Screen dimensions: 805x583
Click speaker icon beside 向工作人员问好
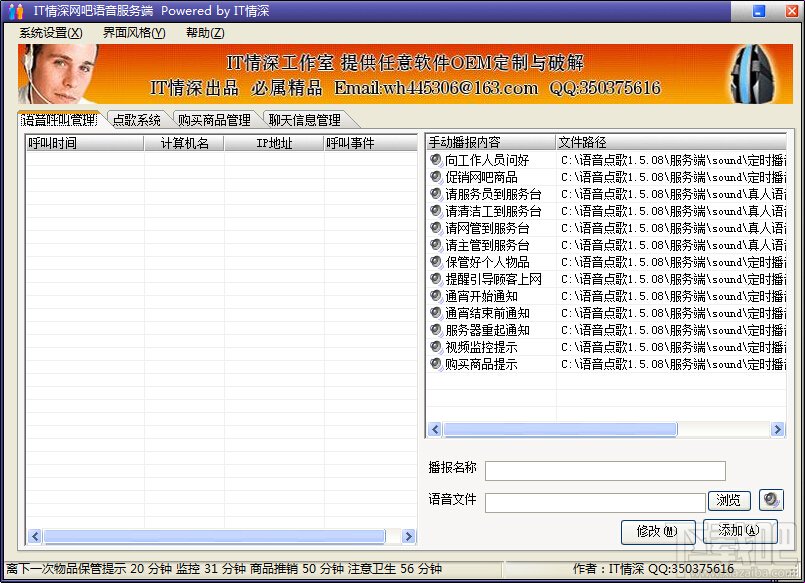(436, 160)
